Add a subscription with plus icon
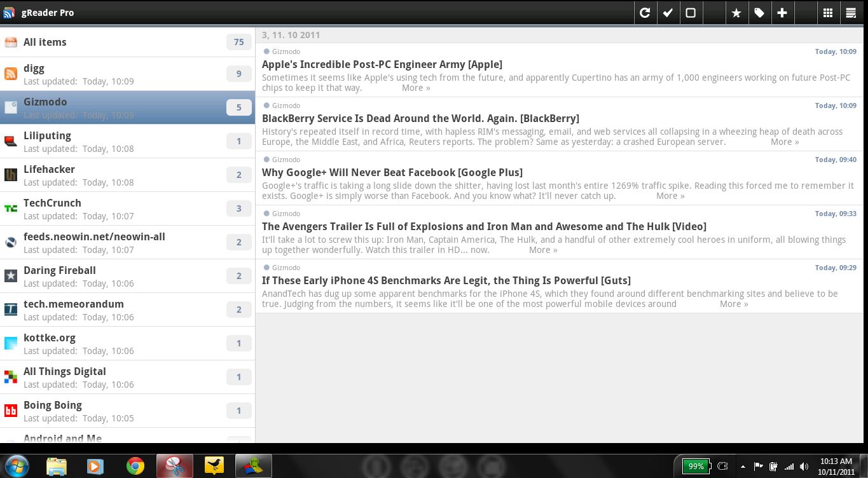Image resolution: width=868 pixels, height=478 pixels. [782, 13]
